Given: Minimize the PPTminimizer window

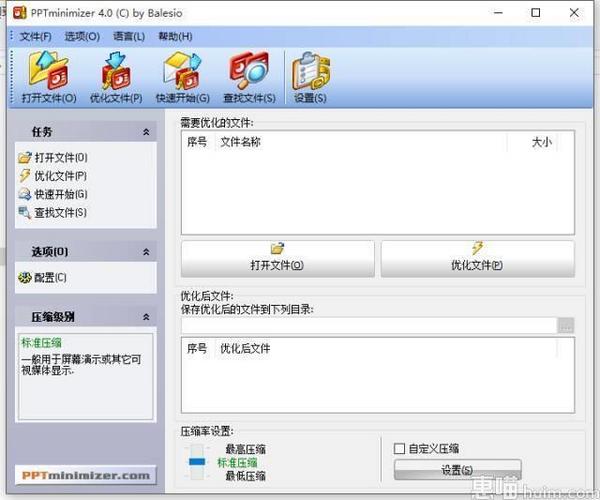Looking at the screenshot, I should tap(498, 13).
